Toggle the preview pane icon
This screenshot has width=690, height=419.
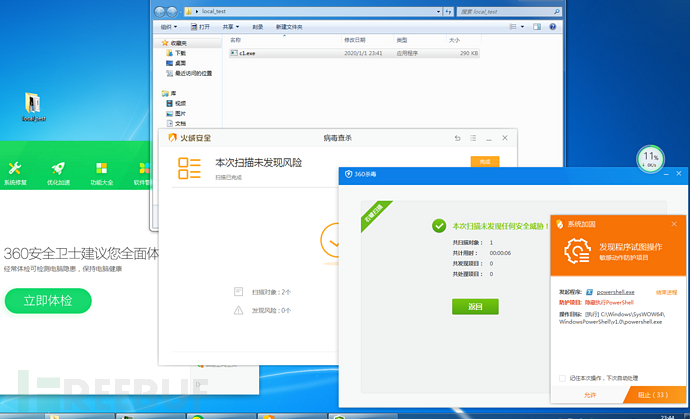(537, 27)
